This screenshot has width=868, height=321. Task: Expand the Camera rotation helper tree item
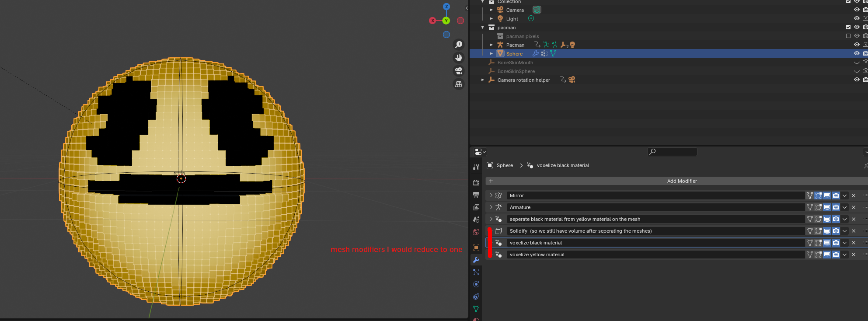click(x=483, y=80)
